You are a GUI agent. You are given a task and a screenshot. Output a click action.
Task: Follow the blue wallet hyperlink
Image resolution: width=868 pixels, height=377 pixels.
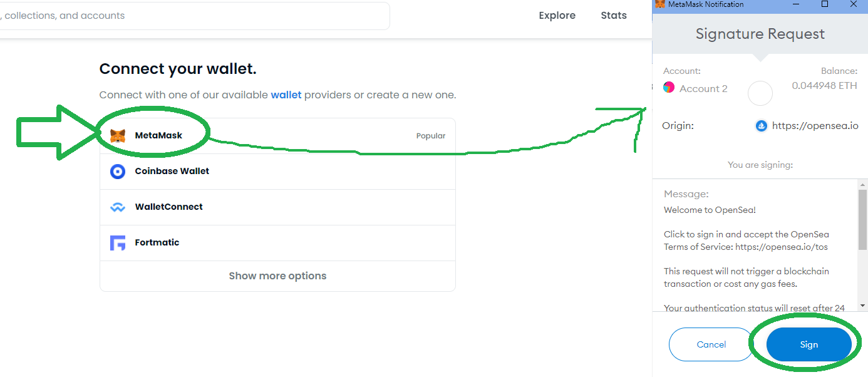coord(286,95)
